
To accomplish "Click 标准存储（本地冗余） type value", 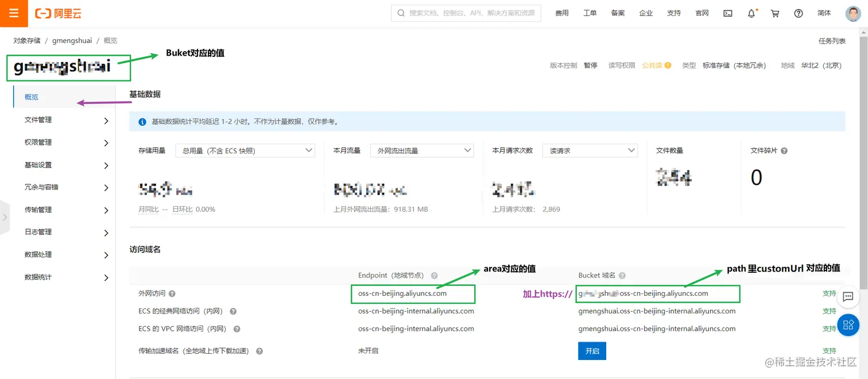I will 734,65.
